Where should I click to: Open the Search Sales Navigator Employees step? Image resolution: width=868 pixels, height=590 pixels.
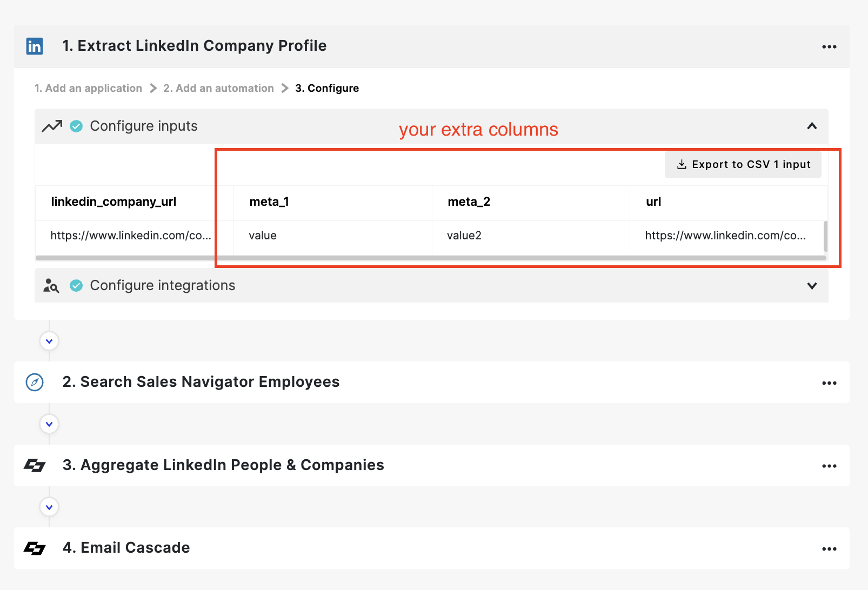[x=432, y=383]
